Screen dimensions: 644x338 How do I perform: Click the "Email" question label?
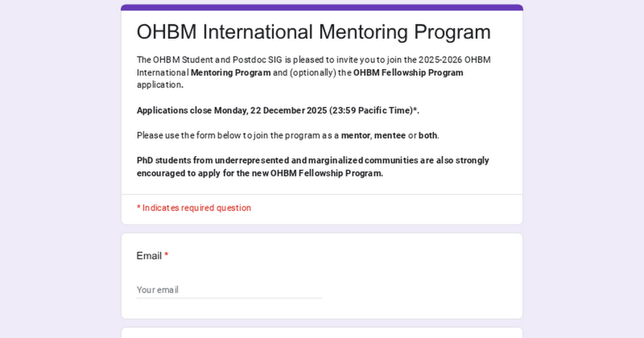click(149, 256)
